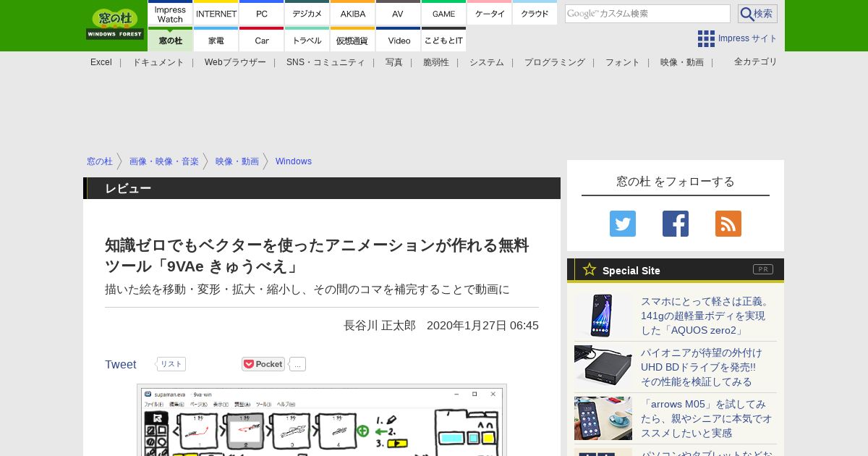Open the Video tab
The width and height of the screenshot is (868, 456).
click(x=399, y=40)
